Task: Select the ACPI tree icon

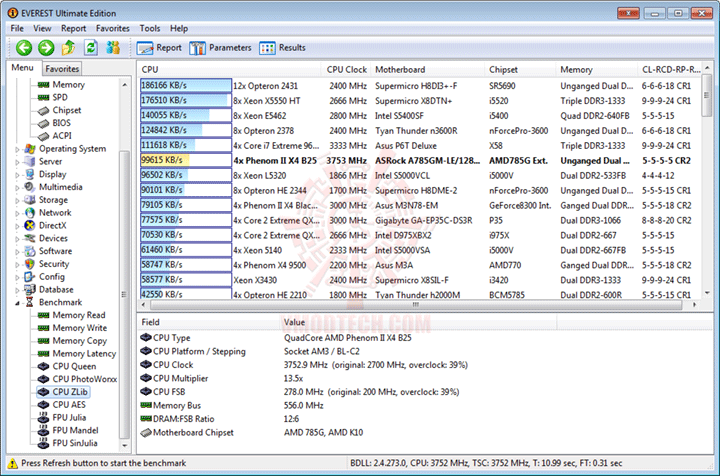Action: (44, 136)
